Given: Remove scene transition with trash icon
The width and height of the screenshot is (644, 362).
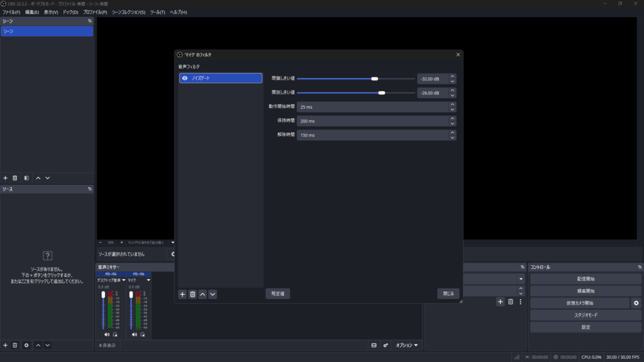Looking at the screenshot, I should [511, 302].
